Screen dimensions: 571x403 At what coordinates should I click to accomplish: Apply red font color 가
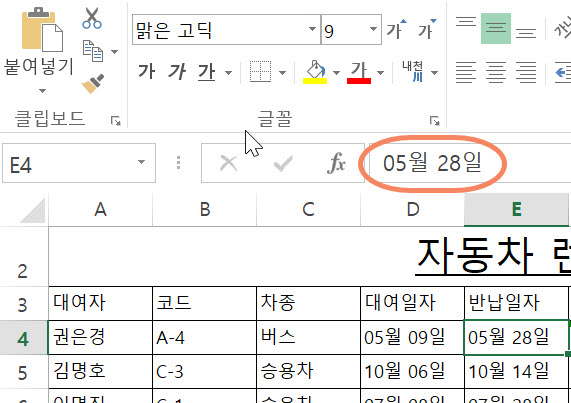tap(359, 72)
